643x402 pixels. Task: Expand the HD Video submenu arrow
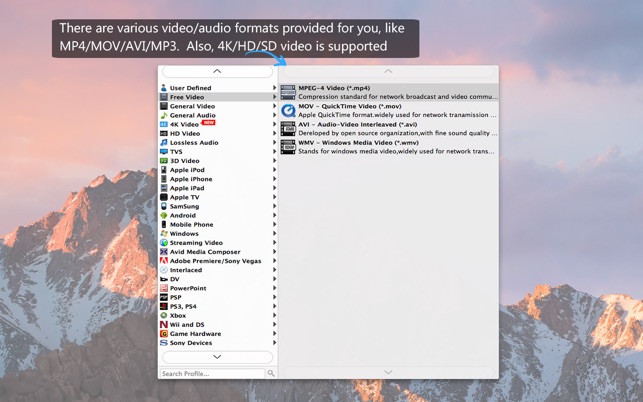[274, 133]
